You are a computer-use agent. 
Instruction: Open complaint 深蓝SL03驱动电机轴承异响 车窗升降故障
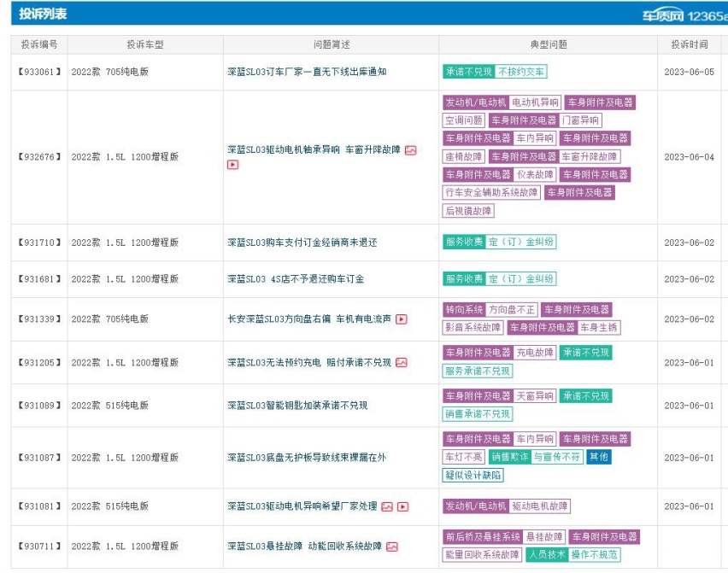tap(314, 149)
